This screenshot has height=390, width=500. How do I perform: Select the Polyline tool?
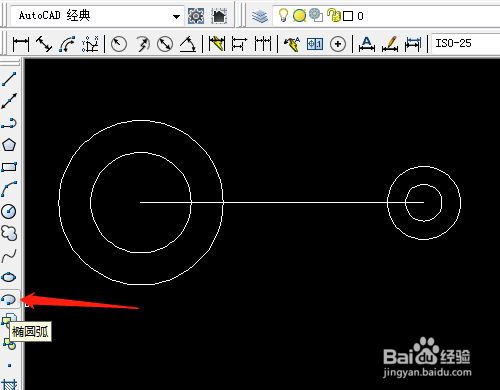pyautogui.click(x=9, y=123)
